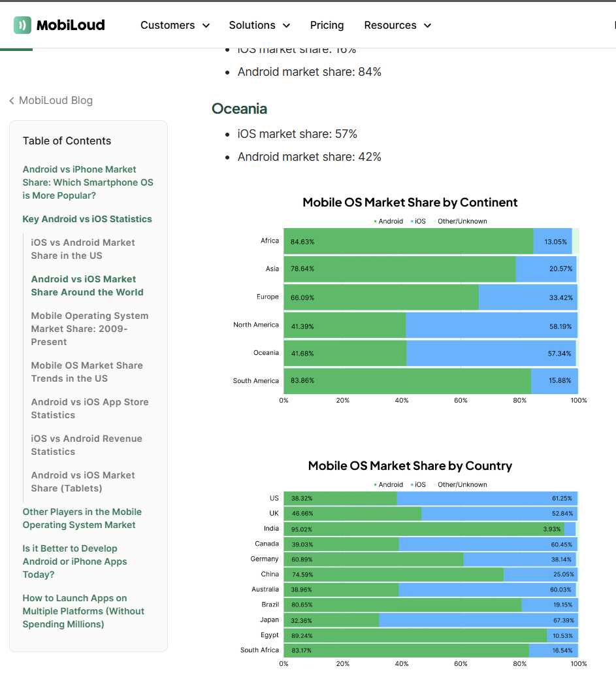Jump to Android vs iPhone Market Share section
The width and height of the screenshot is (616, 681).
click(x=88, y=182)
